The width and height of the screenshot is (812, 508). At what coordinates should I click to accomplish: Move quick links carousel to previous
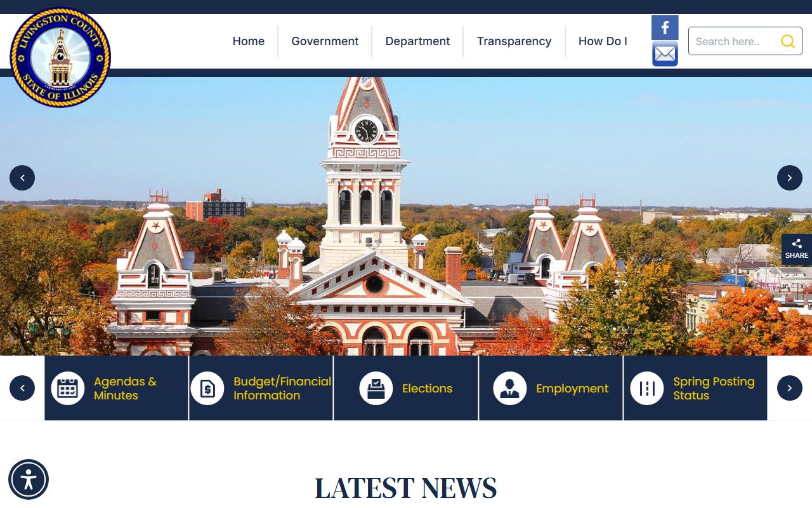click(x=22, y=388)
